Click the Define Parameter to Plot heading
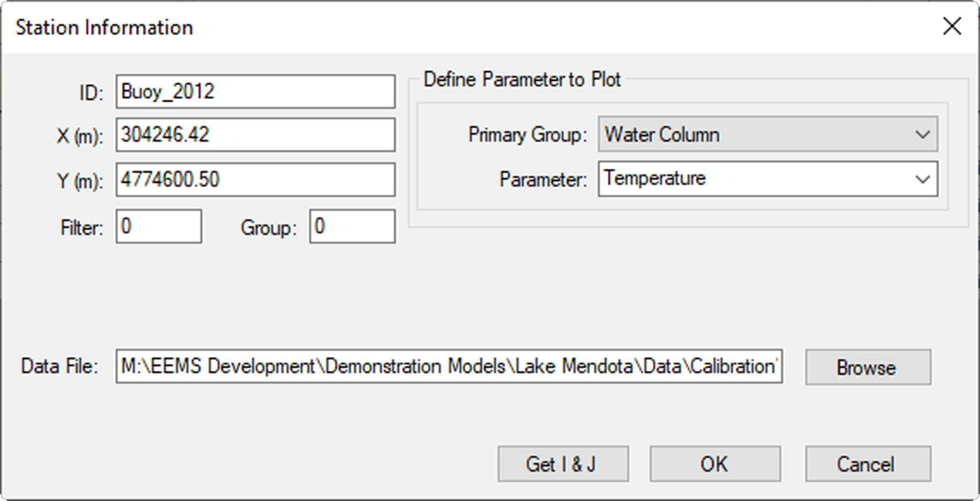Viewport: 980px width, 501px height. coord(522,80)
